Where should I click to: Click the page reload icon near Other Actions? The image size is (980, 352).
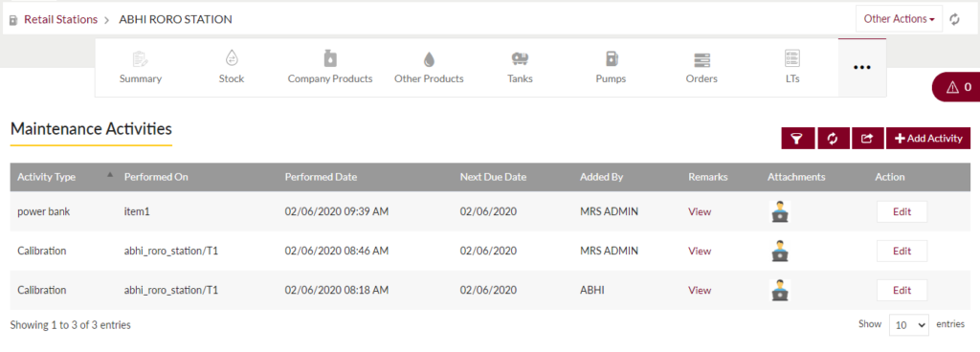pyautogui.click(x=954, y=19)
